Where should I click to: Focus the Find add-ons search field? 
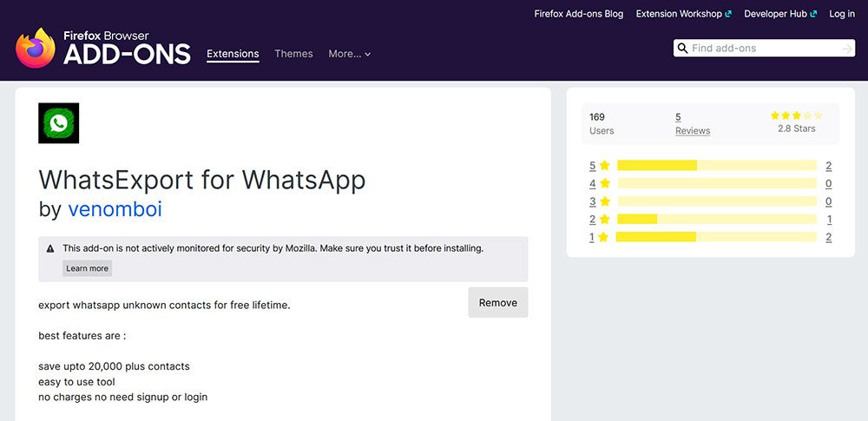[x=764, y=49]
